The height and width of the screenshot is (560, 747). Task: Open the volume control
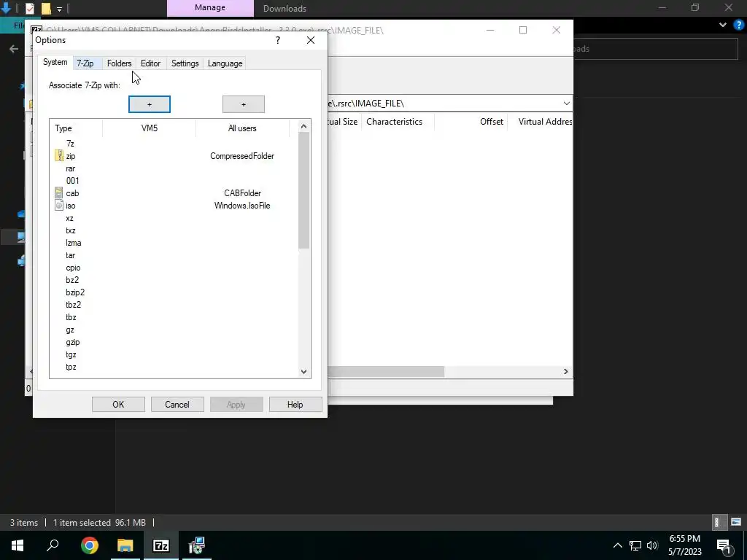coord(653,545)
